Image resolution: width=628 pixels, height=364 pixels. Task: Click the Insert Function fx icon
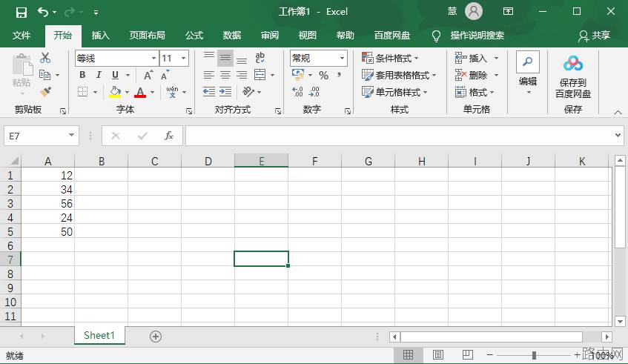169,136
